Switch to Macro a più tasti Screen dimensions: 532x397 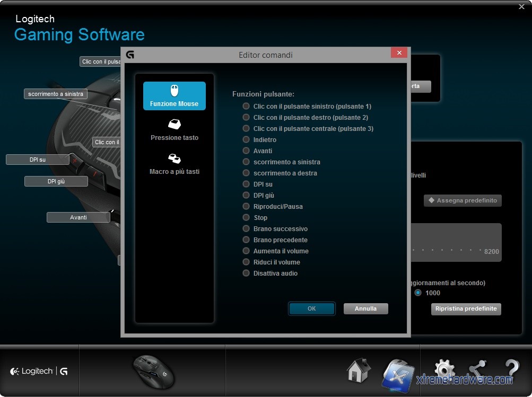click(x=174, y=164)
